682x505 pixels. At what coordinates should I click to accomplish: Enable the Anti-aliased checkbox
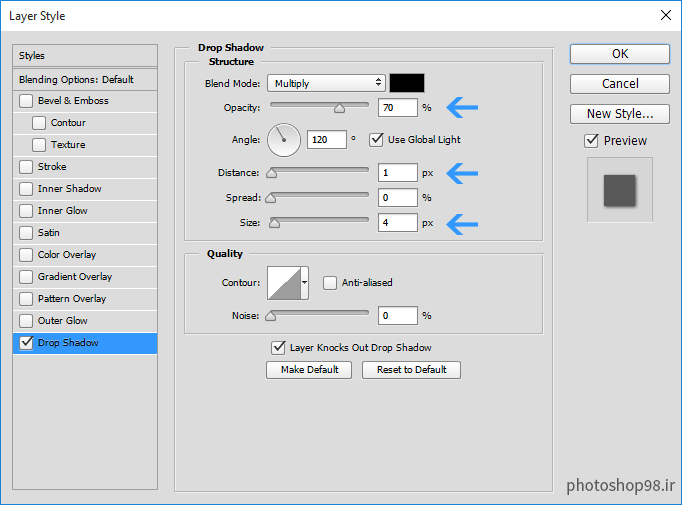pos(330,283)
